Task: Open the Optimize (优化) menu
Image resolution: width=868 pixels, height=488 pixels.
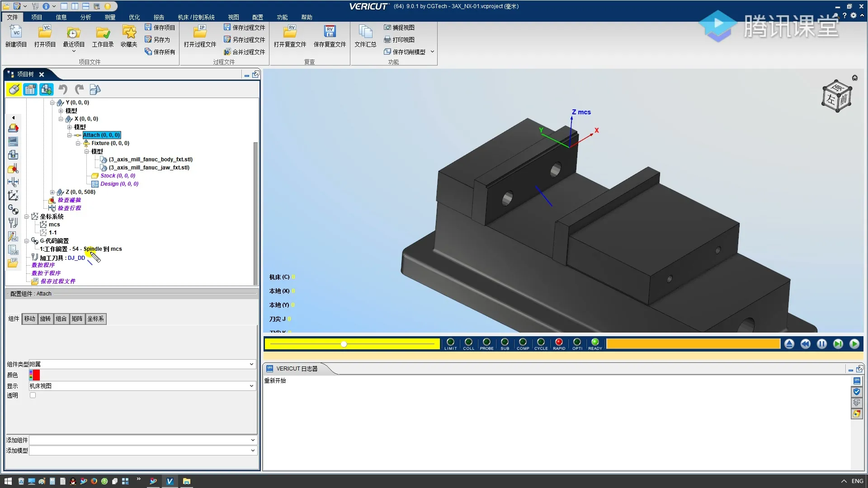Action: (134, 17)
